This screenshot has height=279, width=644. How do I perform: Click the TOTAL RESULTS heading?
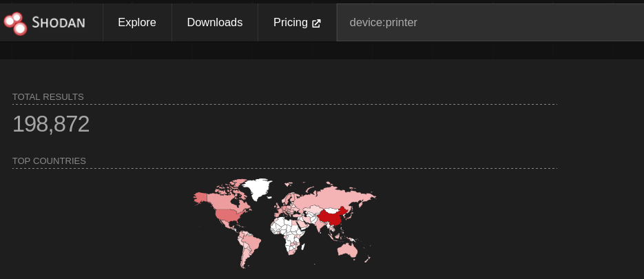[x=48, y=97]
